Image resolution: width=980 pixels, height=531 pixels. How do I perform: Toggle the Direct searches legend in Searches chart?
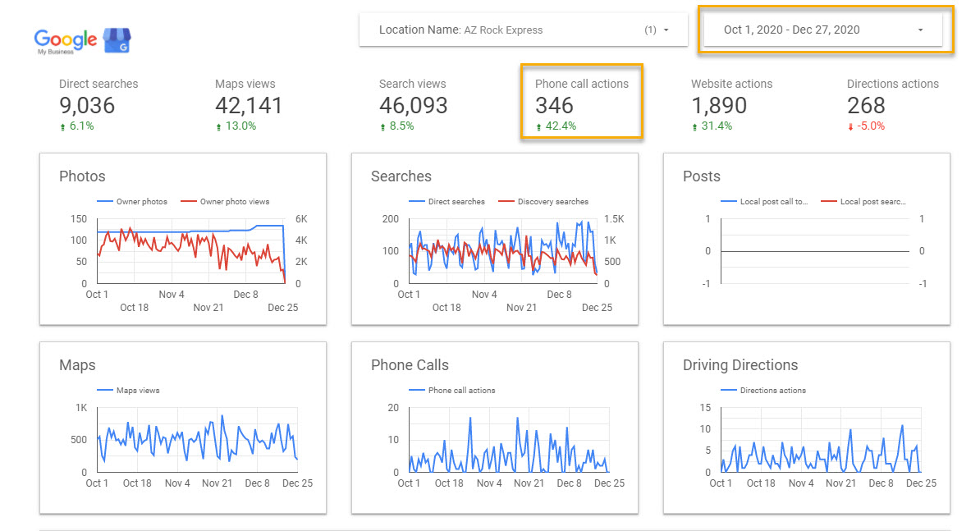[x=446, y=202]
